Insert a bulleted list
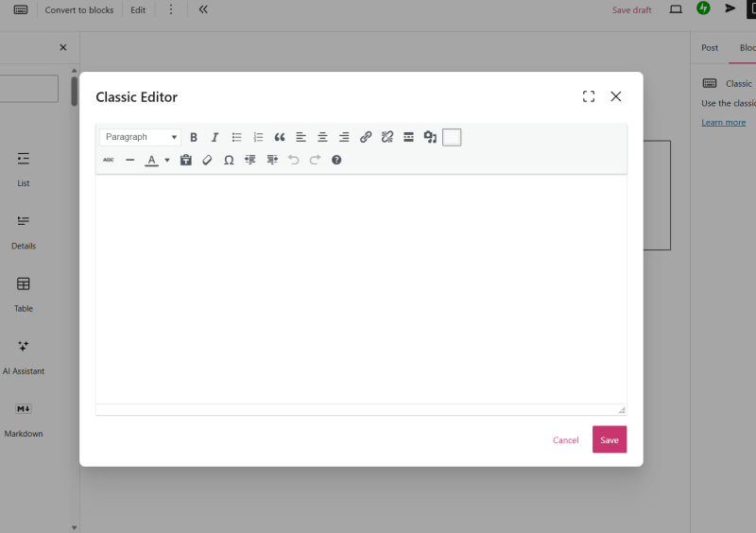 pyautogui.click(x=236, y=137)
